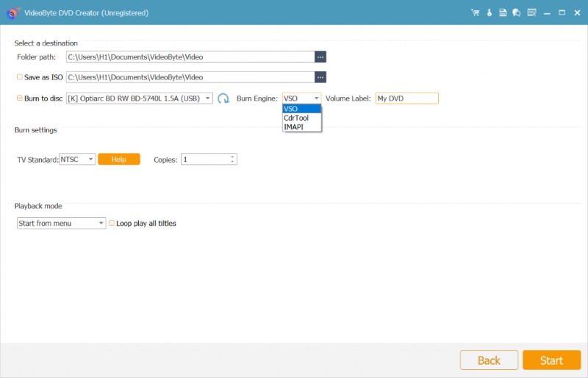Toggle the Burn to disc checkbox
Screen dimensions: 588x378
point(20,98)
